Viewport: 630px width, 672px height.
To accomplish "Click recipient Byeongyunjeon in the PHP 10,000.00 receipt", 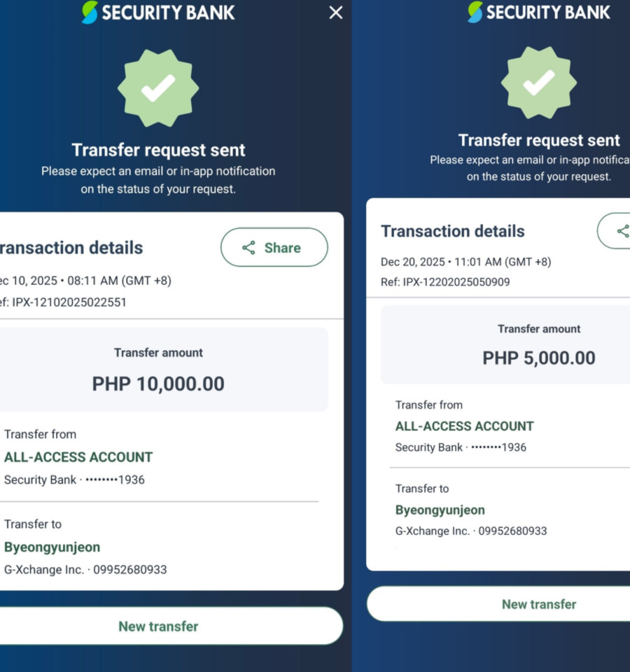I will 52,547.
